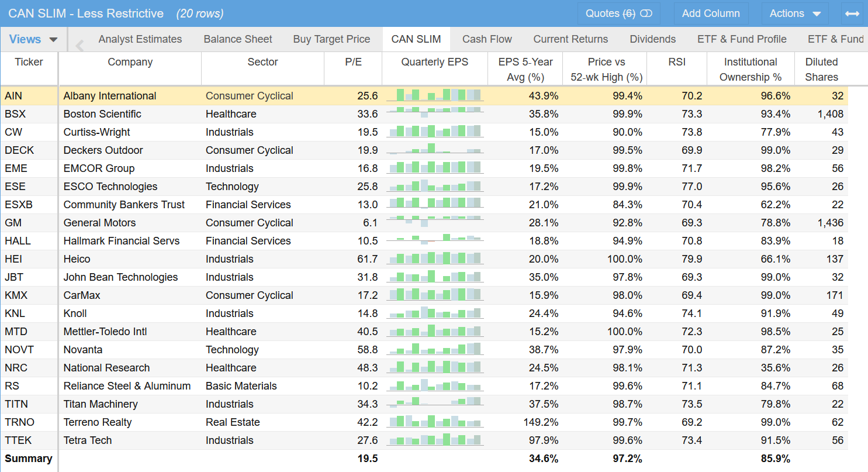Screen dimensions: 868x472
Task: Click the National Research company name
Action: pyautogui.click(x=107, y=368)
